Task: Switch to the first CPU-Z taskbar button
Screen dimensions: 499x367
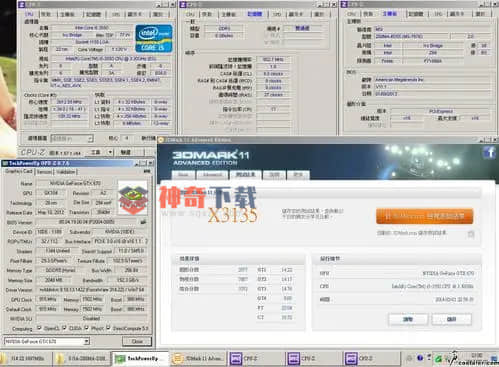Action: (256, 358)
